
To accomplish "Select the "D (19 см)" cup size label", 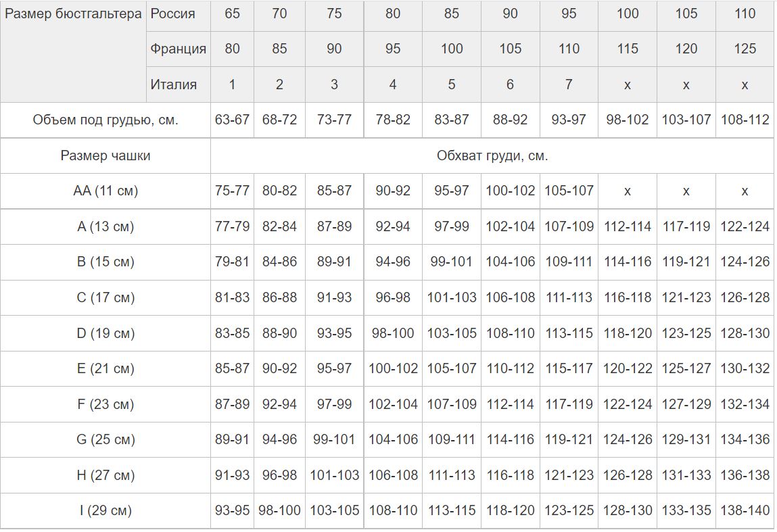I will pos(105,333).
